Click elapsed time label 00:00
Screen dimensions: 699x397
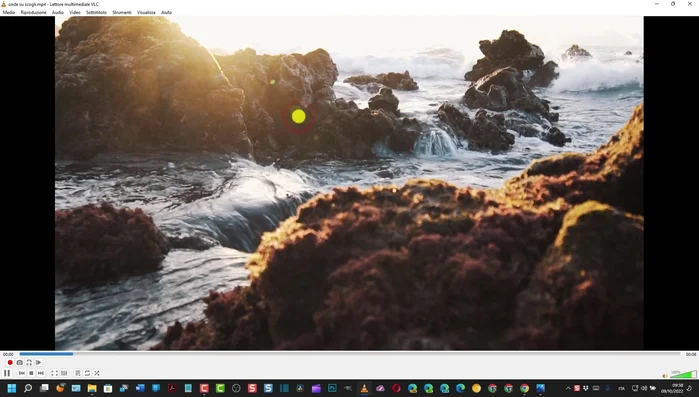click(x=8, y=355)
